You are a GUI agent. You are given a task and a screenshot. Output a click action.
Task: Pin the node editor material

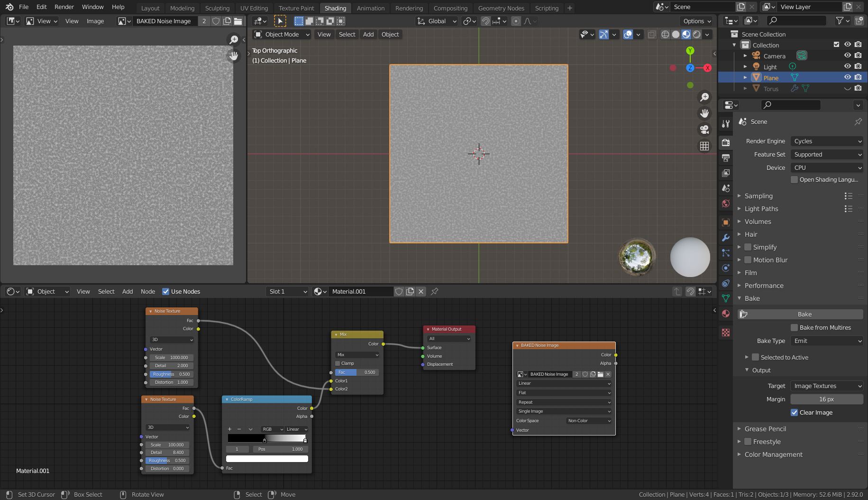[434, 291]
